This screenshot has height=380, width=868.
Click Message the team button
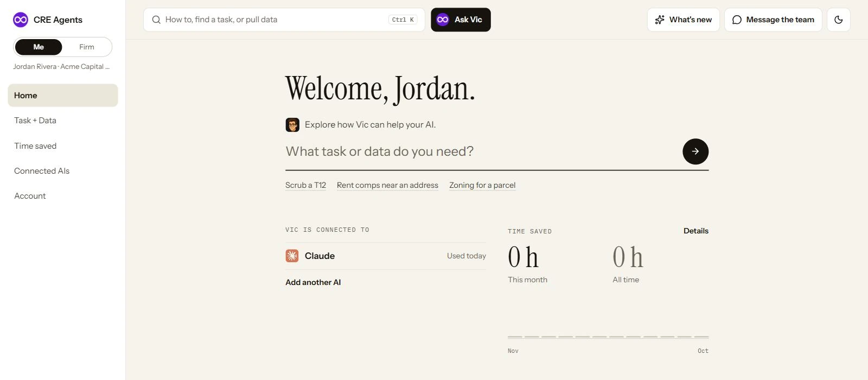773,20
